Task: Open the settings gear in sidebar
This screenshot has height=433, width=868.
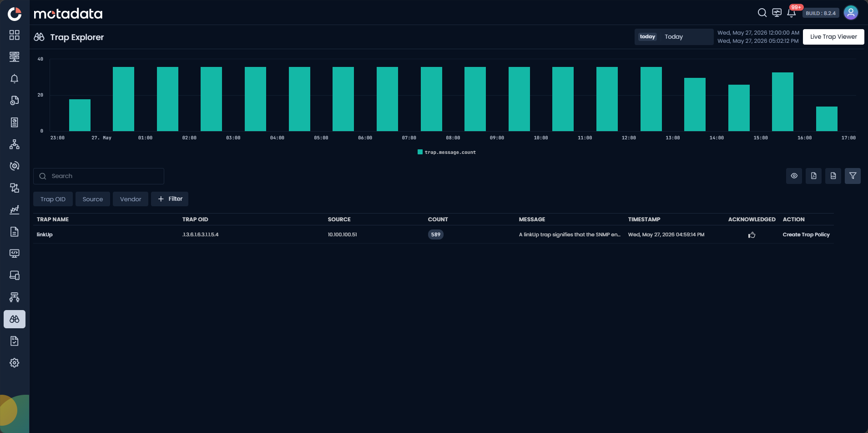Action: pos(15,363)
